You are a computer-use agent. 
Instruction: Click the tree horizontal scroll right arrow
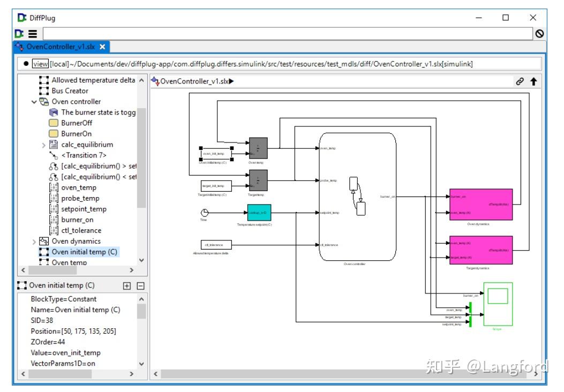point(131,270)
